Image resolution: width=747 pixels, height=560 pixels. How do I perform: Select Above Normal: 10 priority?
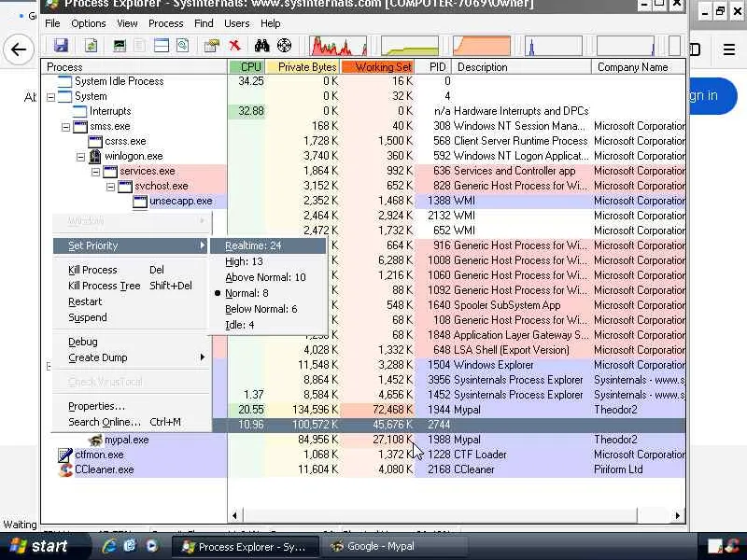coord(268,277)
